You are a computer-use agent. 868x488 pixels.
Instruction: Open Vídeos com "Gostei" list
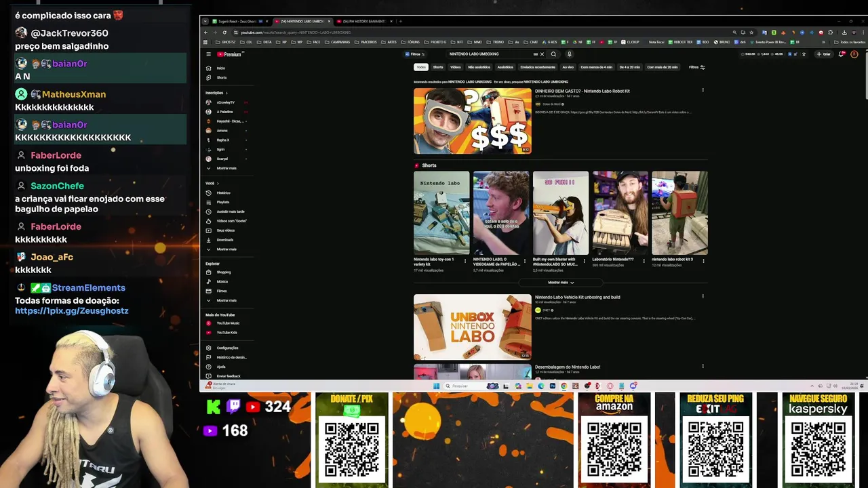[231, 221]
